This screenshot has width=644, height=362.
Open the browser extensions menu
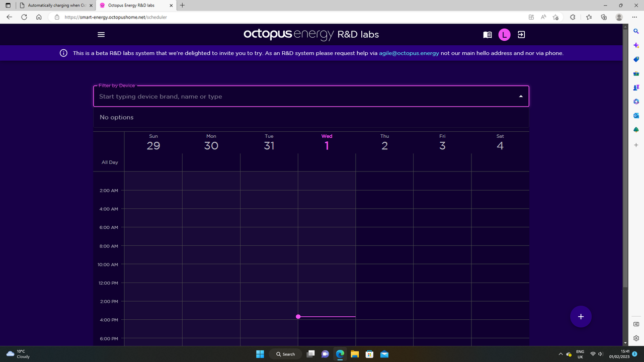[573, 17]
